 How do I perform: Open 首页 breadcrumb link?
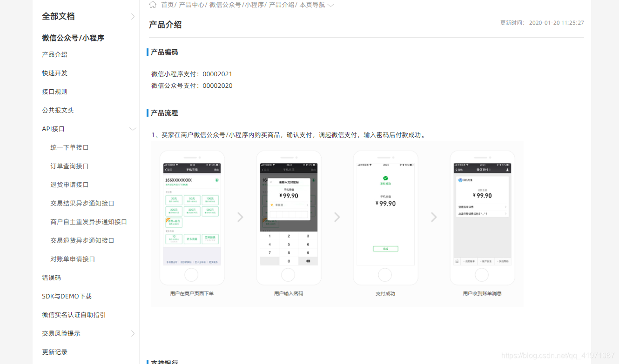(x=167, y=5)
